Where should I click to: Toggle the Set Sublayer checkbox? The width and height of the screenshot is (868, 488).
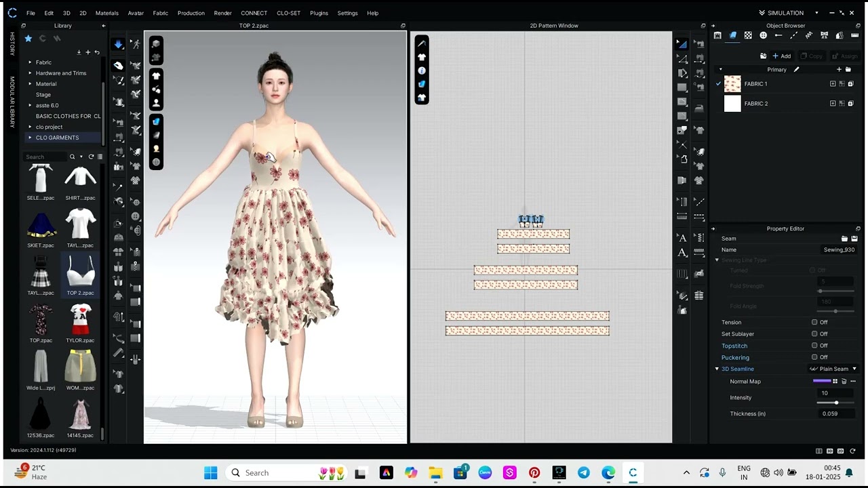(814, 333)
